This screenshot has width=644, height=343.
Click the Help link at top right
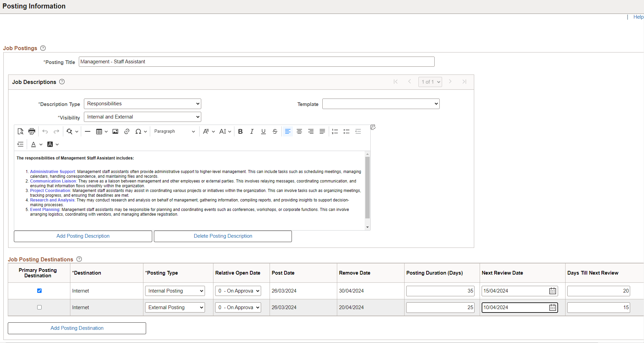(x=638, y=17)
